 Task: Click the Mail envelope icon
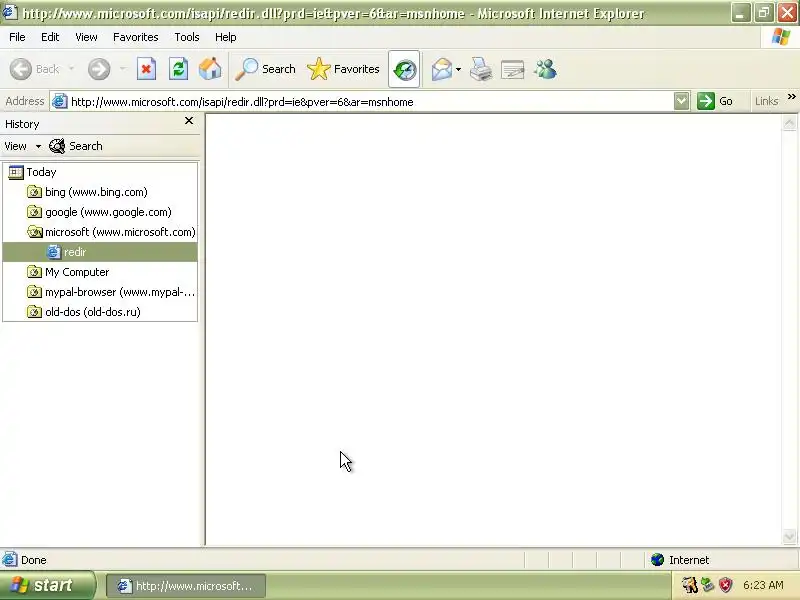point(442,69)
